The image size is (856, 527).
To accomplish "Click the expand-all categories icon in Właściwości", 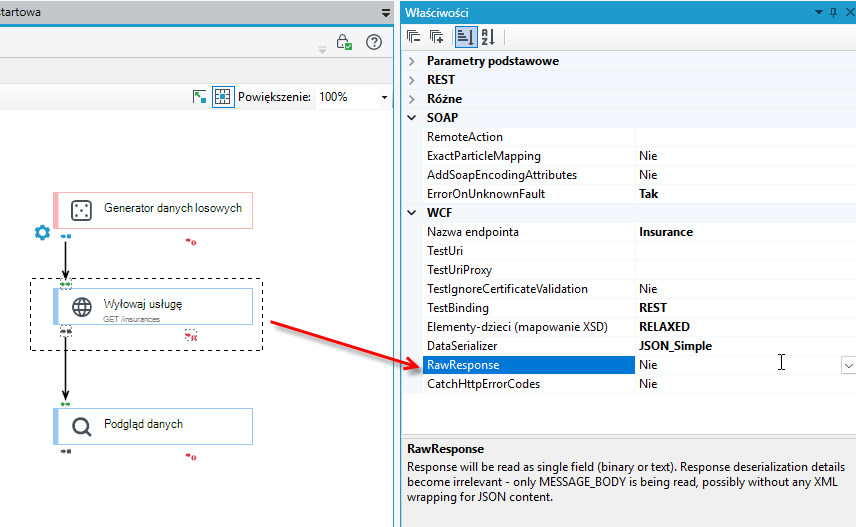I will point(436,37).
